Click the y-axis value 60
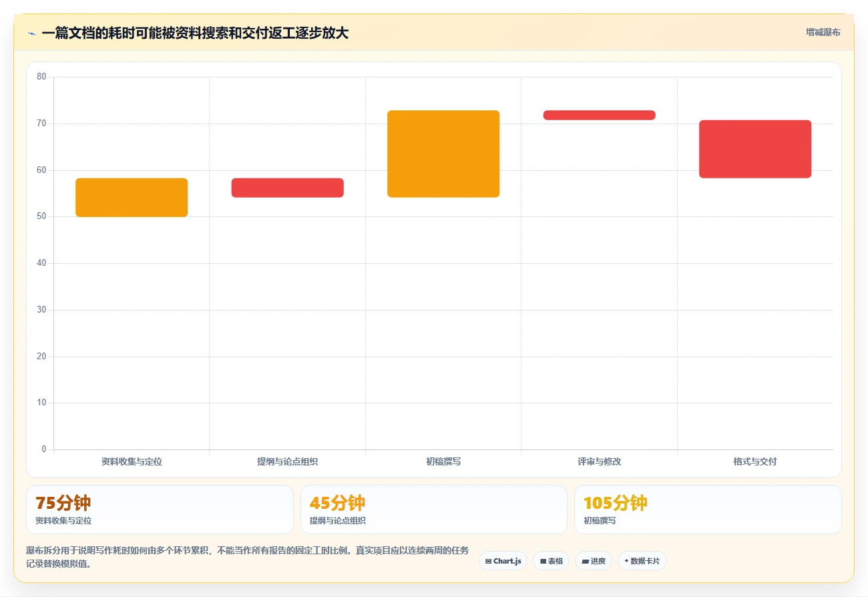 [41, 170]
